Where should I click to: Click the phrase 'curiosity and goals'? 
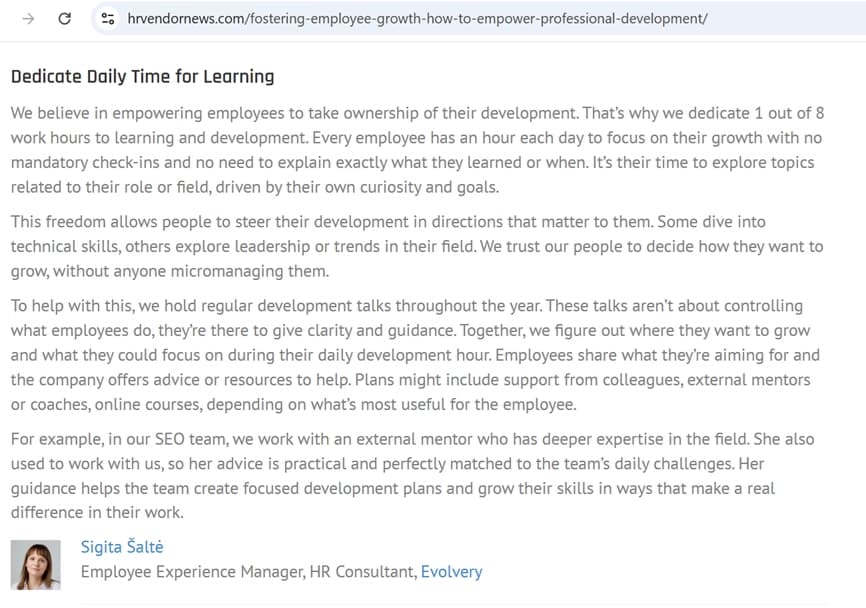point(422,187)
